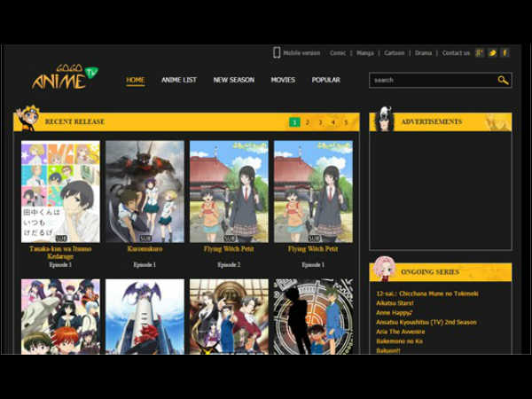Click the Kuromukuro title link
The height and width of the screenshot is (399, 532).
[x=145, y=248]
